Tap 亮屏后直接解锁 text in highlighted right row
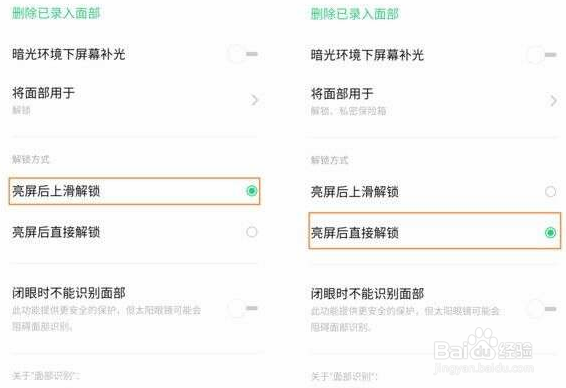Screen dimensions: 566x388 click(355, 232)
